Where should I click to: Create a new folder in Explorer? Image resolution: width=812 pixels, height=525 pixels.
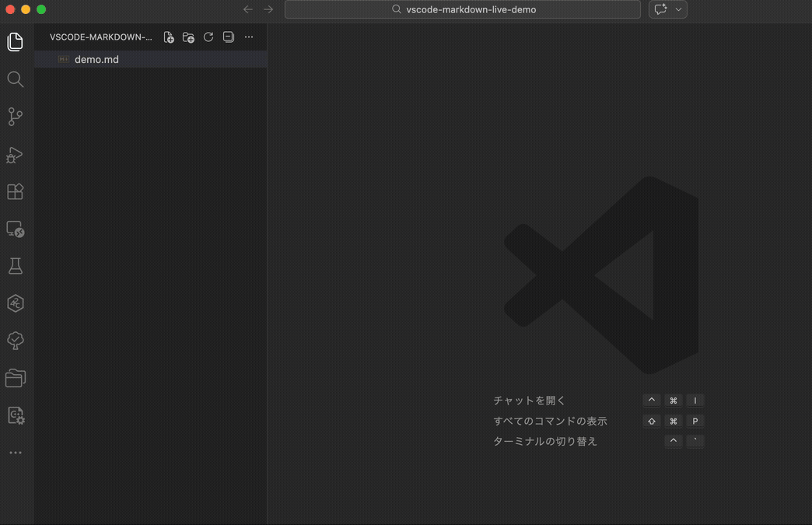click(188, 37)
